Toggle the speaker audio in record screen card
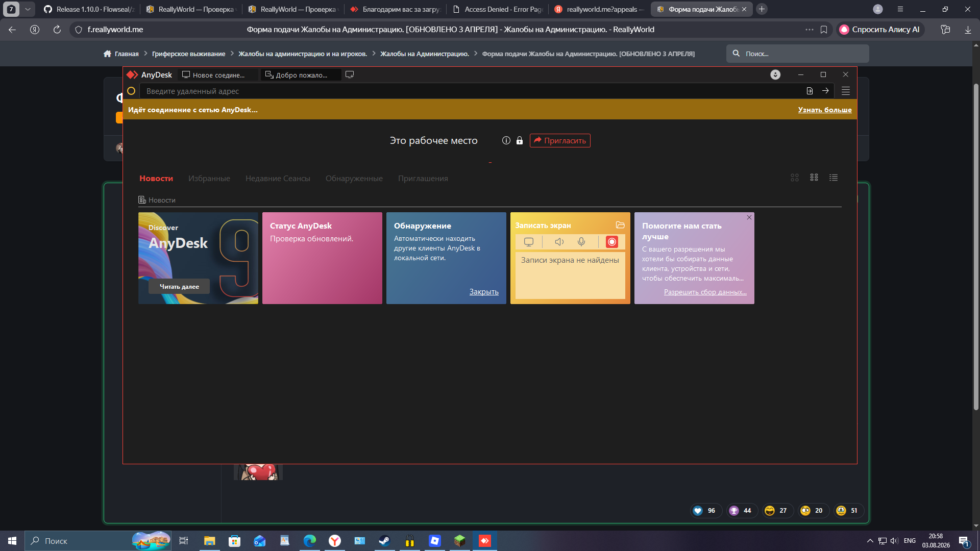Image resolution: width=980 pixels, height=551 pixels. point(559,242)
